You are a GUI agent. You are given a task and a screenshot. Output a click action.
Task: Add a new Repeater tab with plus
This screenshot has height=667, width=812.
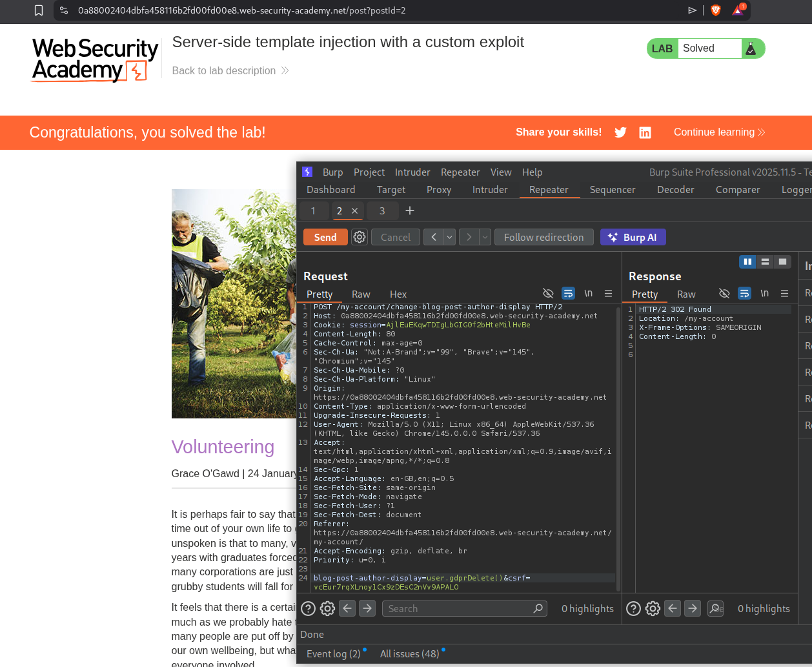410,210
